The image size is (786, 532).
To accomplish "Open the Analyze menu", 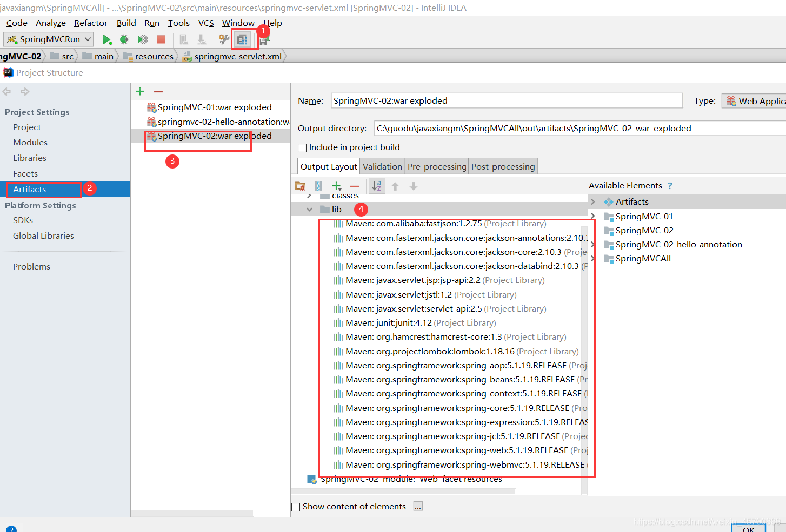I will [x=51, y=23].
